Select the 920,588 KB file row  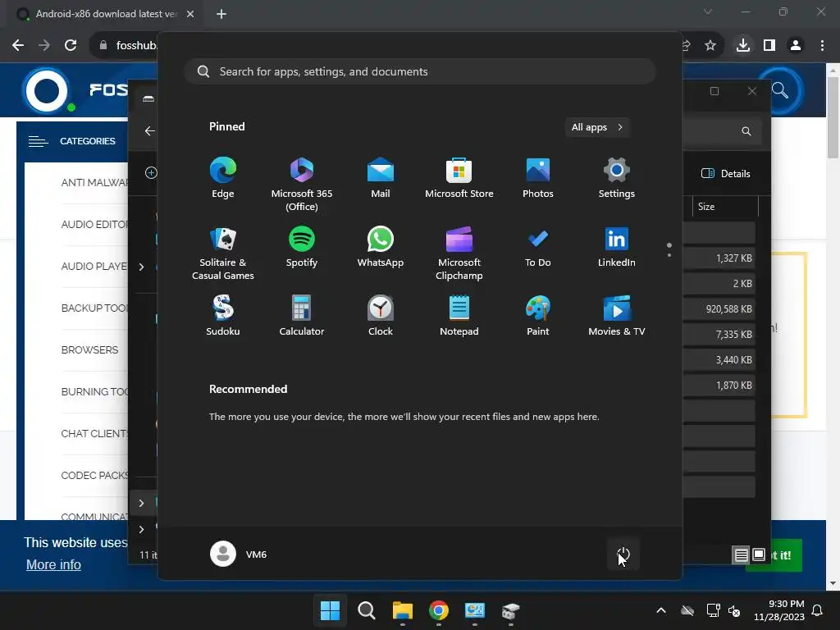(719, 308)
